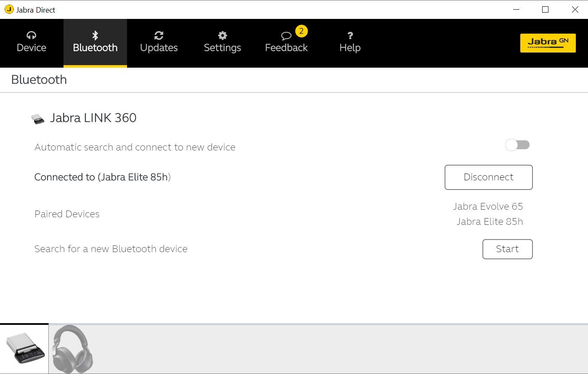Disconnect from Jabra Elite 85h

click(x=488, y=177)
